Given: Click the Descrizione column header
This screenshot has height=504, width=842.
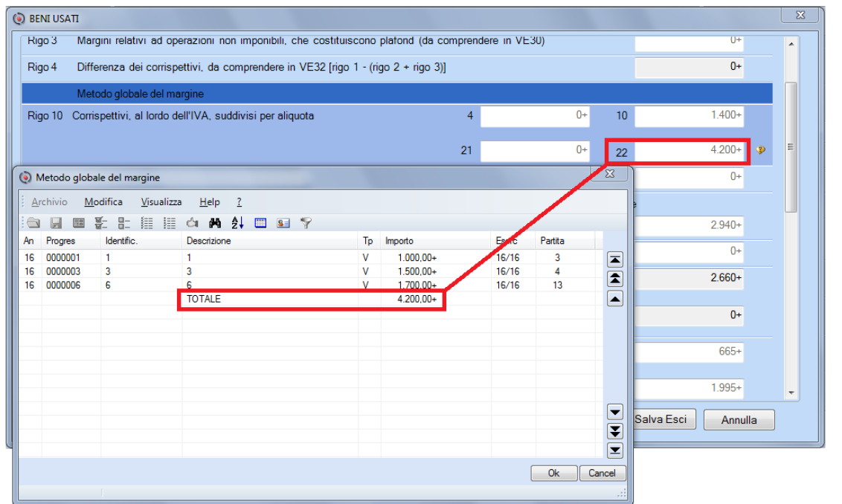Looking at the screenshot, I should click(x=269, y=241).
